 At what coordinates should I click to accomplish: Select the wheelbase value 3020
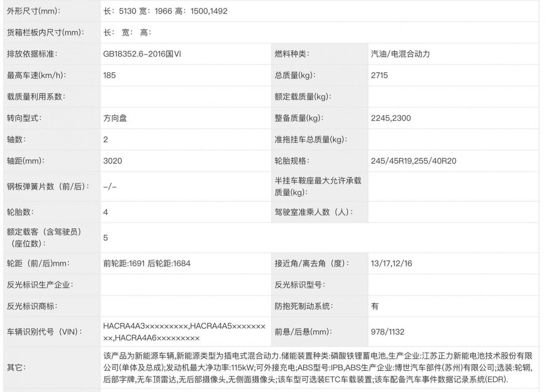113,161
